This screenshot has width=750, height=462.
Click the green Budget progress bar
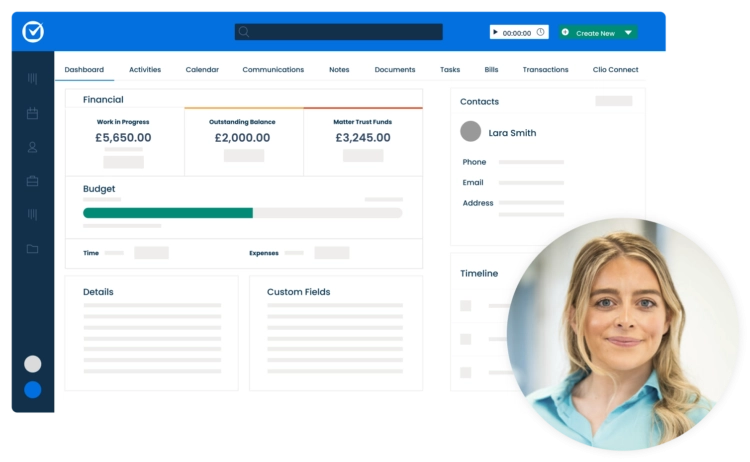click(x=168, y=213)
